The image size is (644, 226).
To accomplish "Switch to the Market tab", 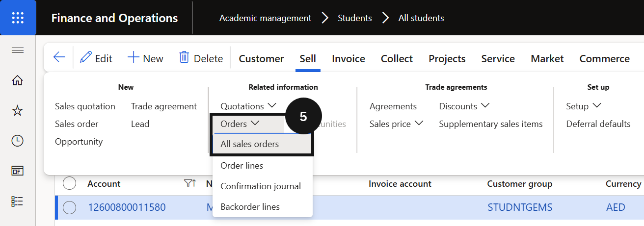I will tap(547, 58).
